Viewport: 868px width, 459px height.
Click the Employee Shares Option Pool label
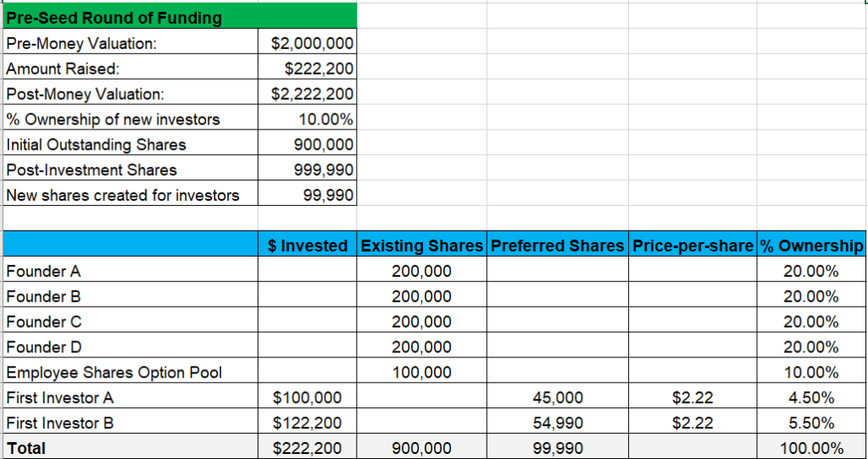114,373
